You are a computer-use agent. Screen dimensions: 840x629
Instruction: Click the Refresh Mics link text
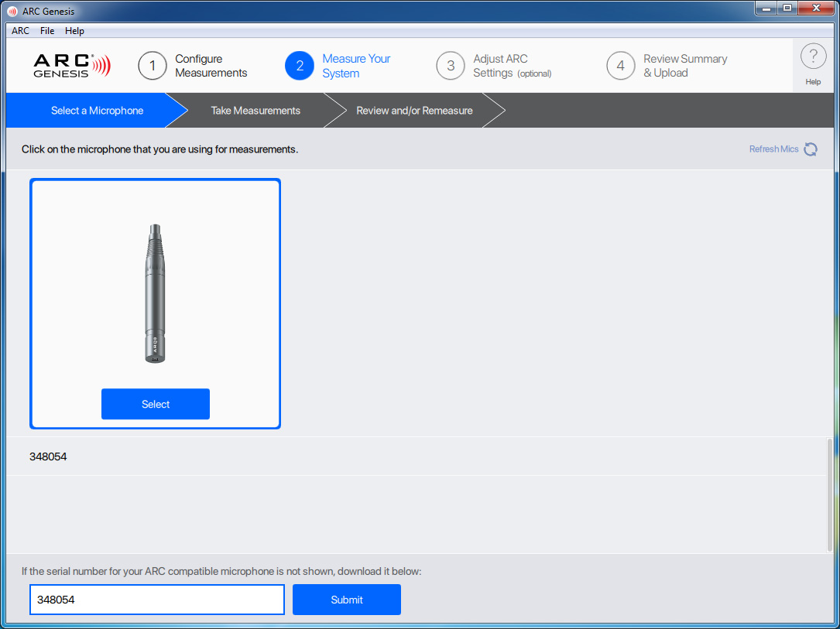773,149
